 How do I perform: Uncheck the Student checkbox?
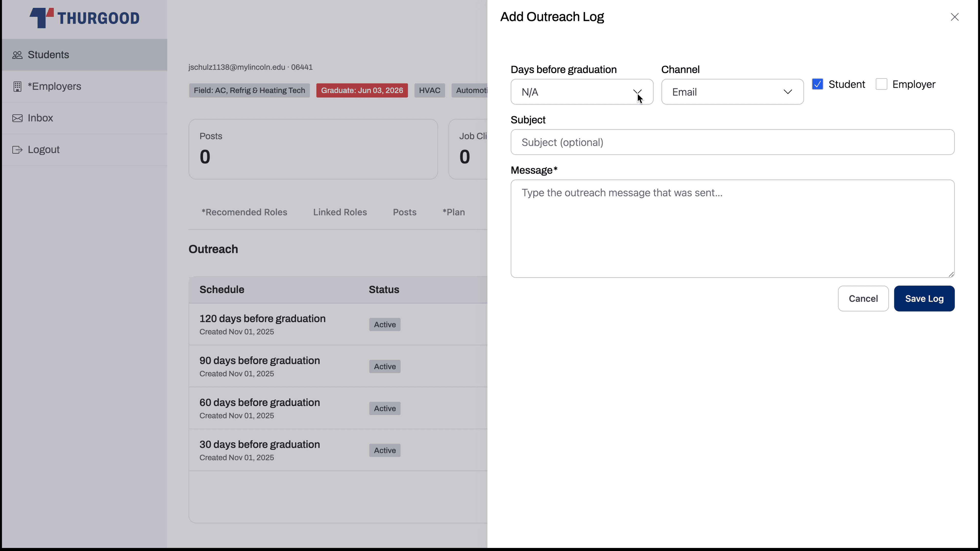pyautogui.click(x=817, y=84)
